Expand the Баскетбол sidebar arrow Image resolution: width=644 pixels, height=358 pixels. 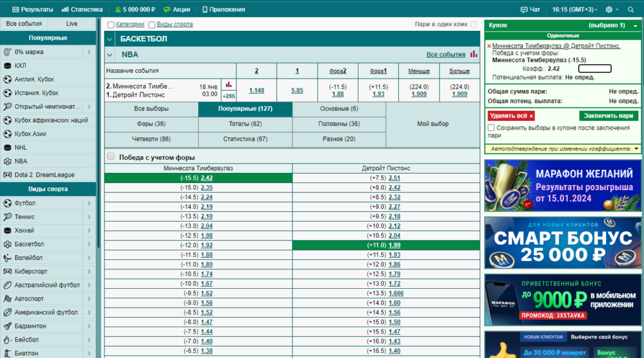pyautogui.click(x=89, y=244)
